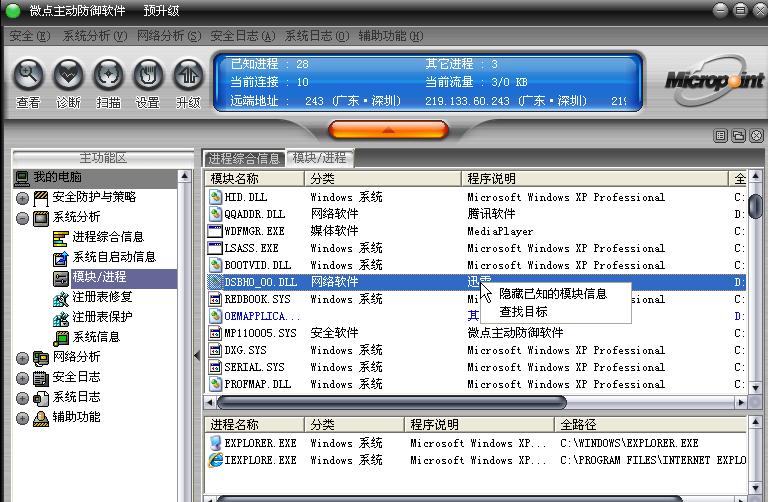
Task: Select the MP110005.SYS module row
Action: 476,333
